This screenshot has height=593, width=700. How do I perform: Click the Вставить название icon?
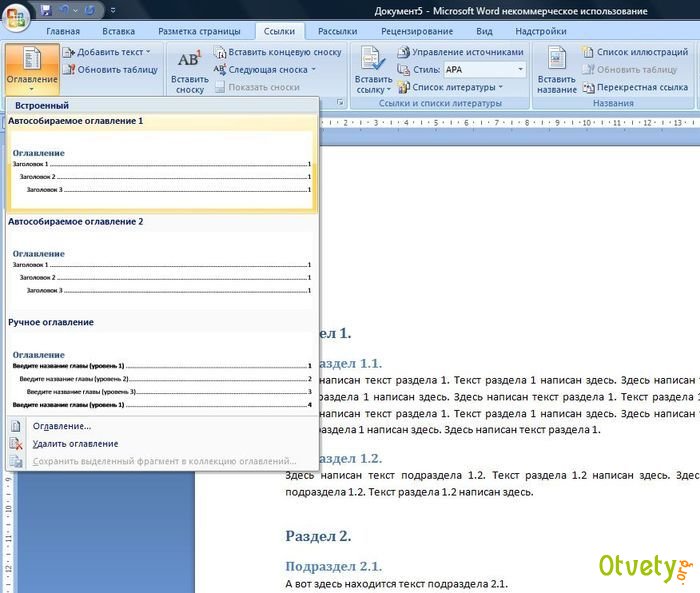click(557, 68)
